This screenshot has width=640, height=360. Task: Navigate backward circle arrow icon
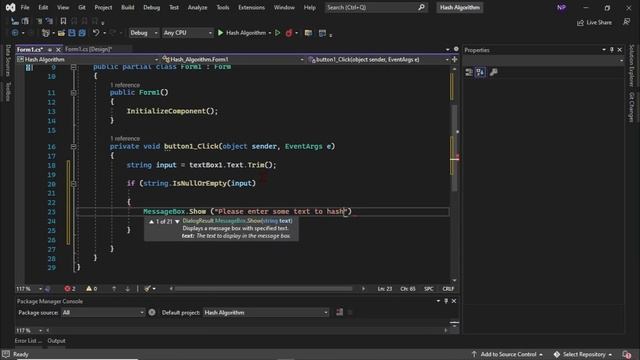[x=15, y=33]
